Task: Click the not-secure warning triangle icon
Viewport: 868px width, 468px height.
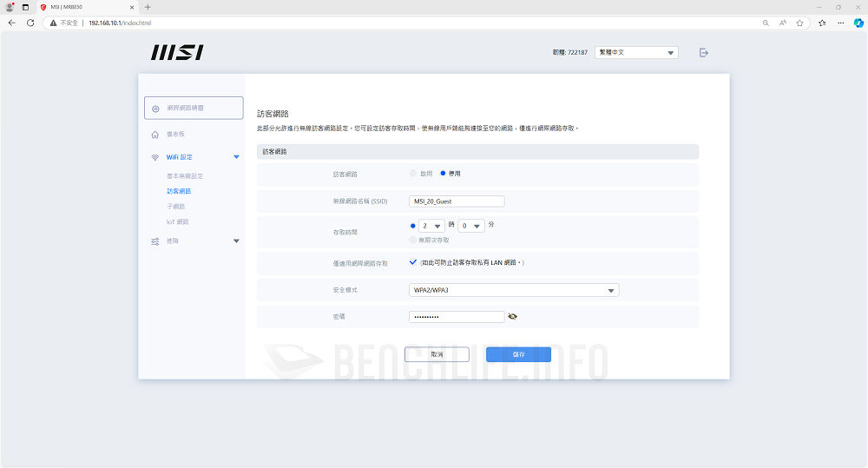Action: tap(53, 23)
